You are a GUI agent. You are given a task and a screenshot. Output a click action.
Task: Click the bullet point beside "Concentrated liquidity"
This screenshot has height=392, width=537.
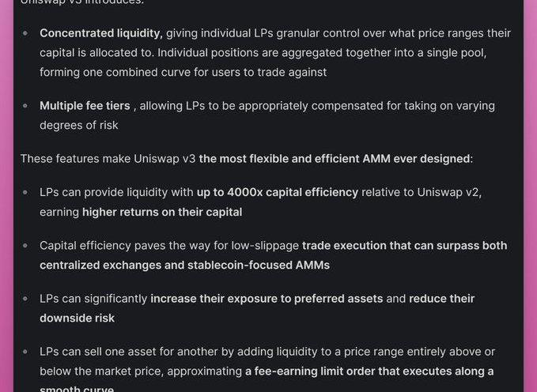click(25, 33)
